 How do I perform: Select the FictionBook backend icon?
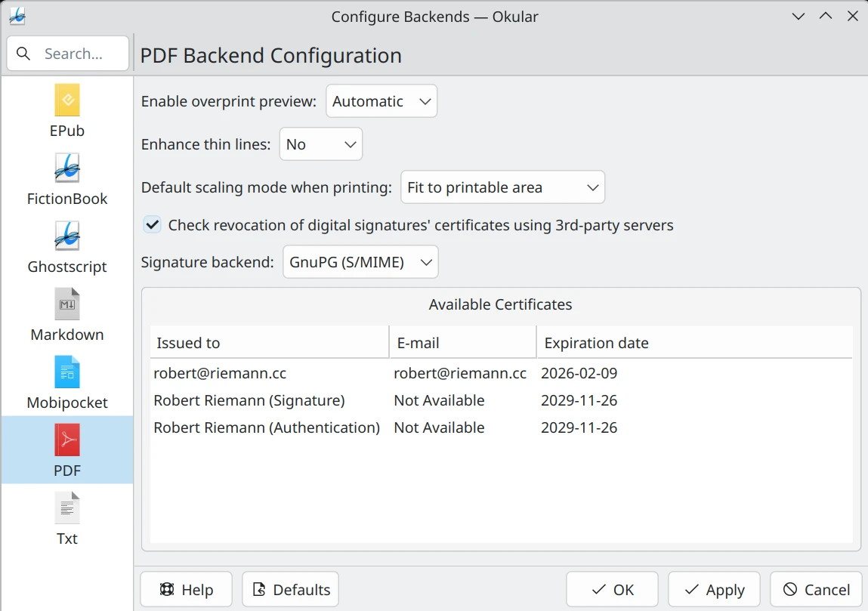(x=67, y=168)
